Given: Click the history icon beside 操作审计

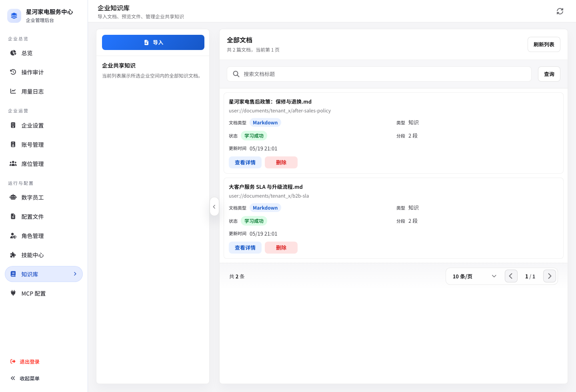Looking at the screenshot, I should click(x=13, y=72).
